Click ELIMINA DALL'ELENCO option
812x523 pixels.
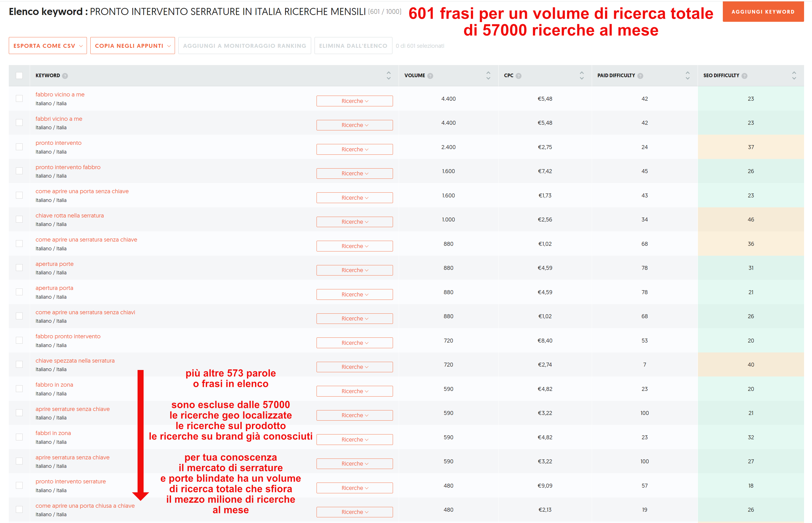coord(353,46)
